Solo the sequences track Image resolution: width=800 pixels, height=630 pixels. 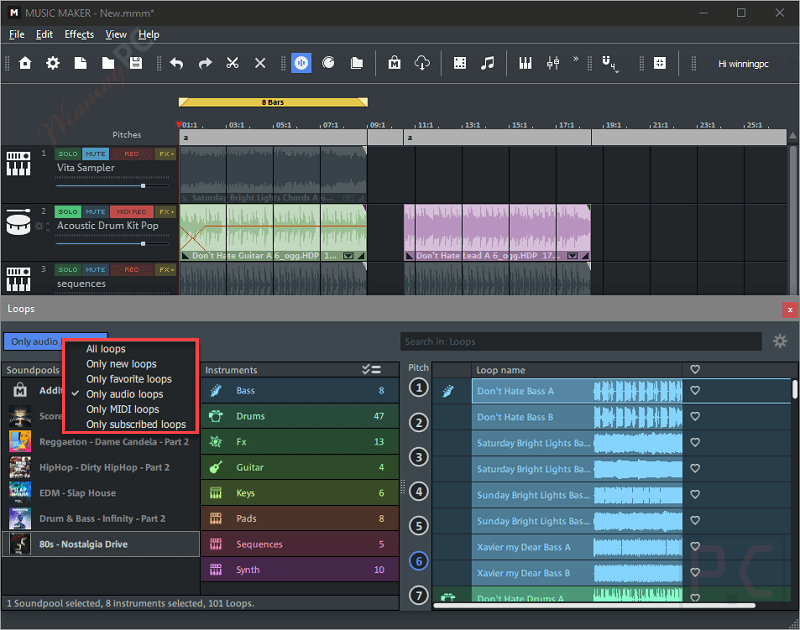68,270
